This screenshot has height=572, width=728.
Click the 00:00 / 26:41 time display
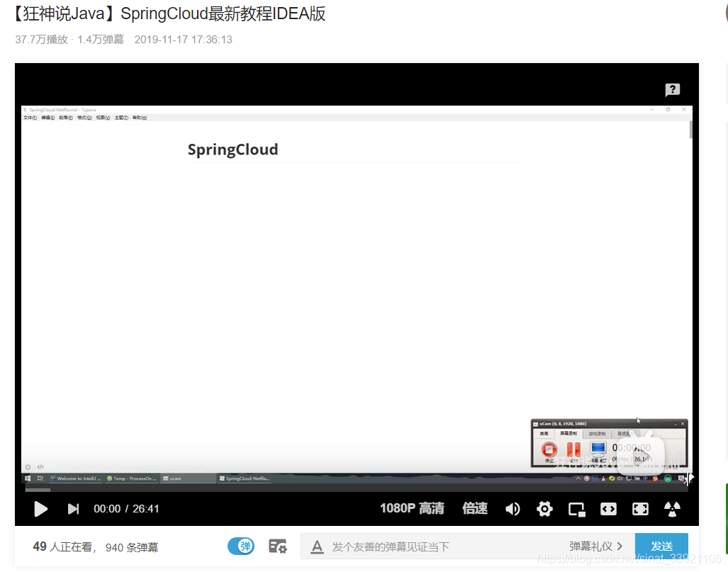(x=126, y=509)
